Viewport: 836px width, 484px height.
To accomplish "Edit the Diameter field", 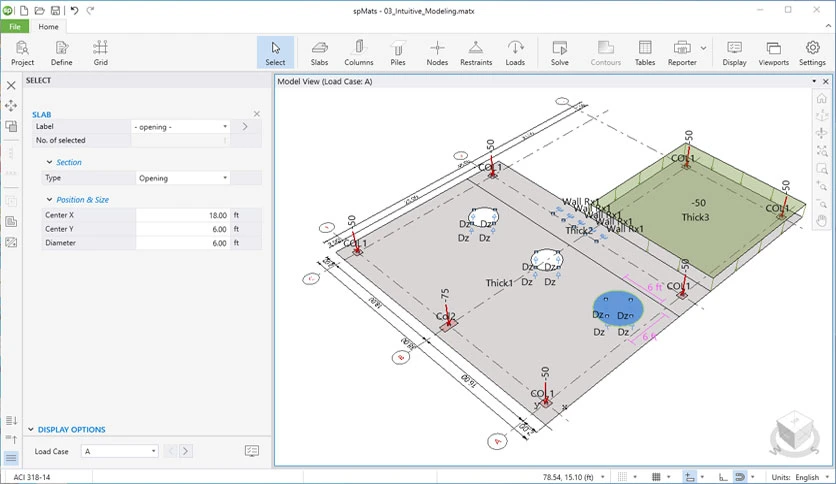I will 182,243.
